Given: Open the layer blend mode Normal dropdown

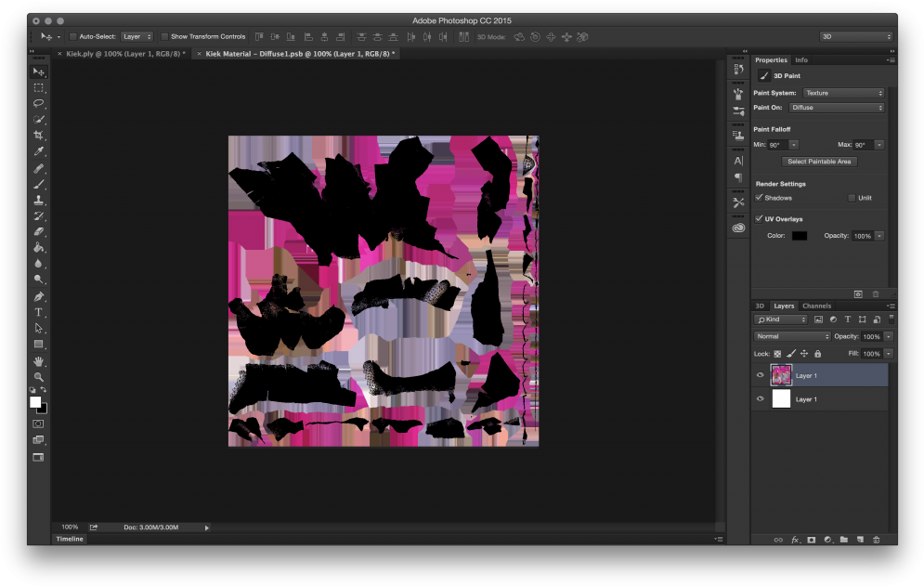Looking at the screenshot, I should tap(790, 335).
